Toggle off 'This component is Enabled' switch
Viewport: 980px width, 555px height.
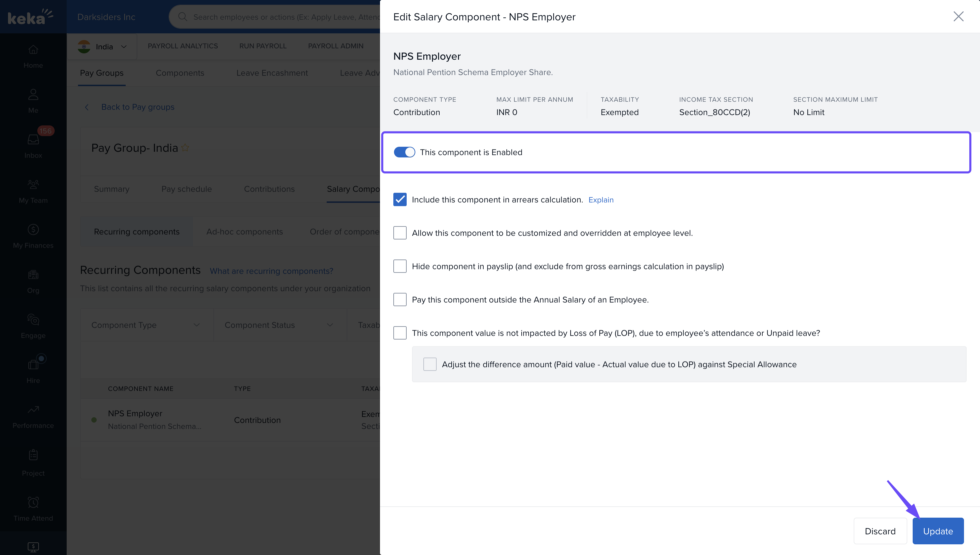pyautogui.click(x=404, y=152)
